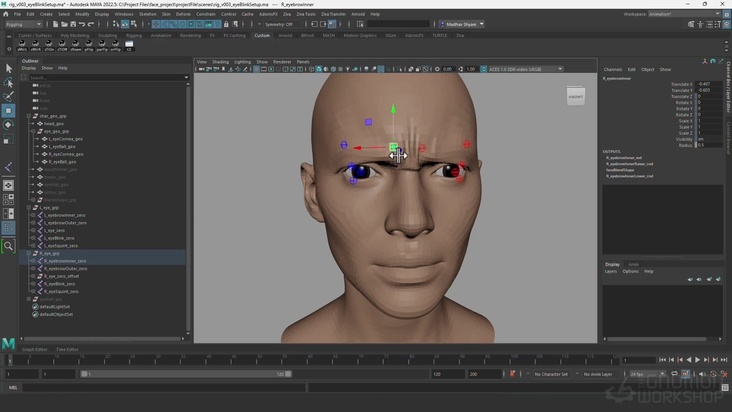Screen dimensions: 732x412
Task: Switch to the Anim layer tab
Action: click(633, 264)
